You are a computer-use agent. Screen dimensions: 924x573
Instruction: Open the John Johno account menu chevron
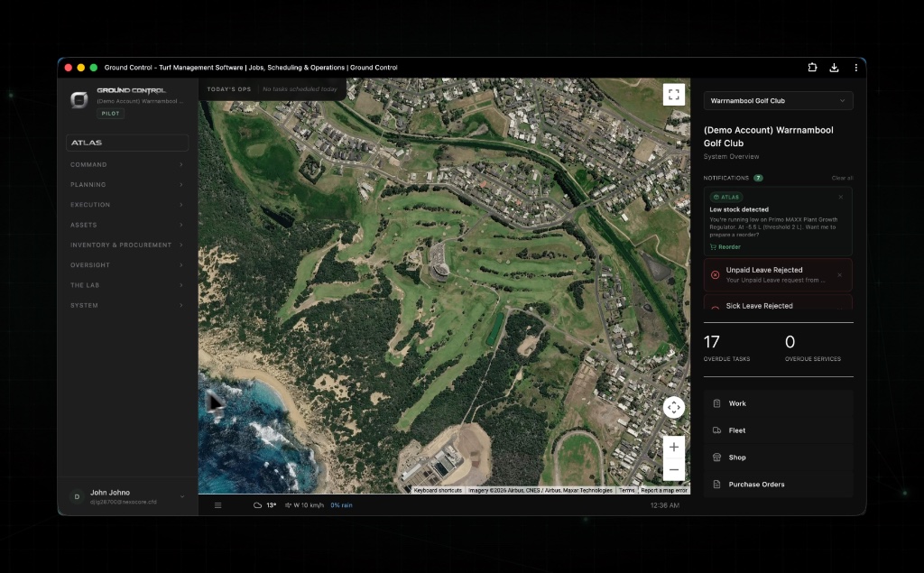pyautogui.click(x=182, y=497)
